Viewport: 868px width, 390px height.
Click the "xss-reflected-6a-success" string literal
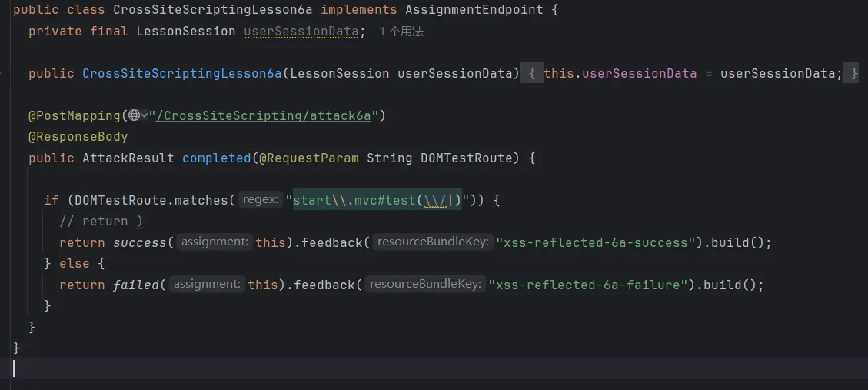[596, 242]
